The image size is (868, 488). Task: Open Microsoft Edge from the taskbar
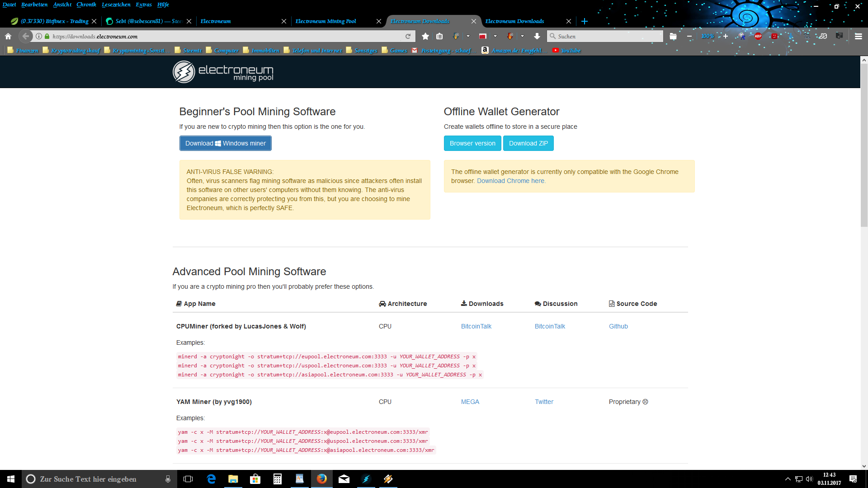[x=211, y=479]
